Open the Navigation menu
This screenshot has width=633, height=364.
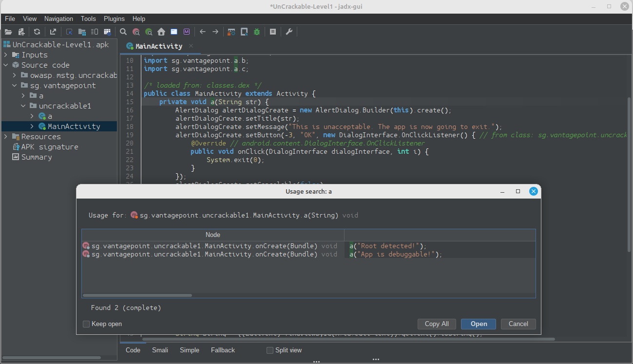click(58, 19)
